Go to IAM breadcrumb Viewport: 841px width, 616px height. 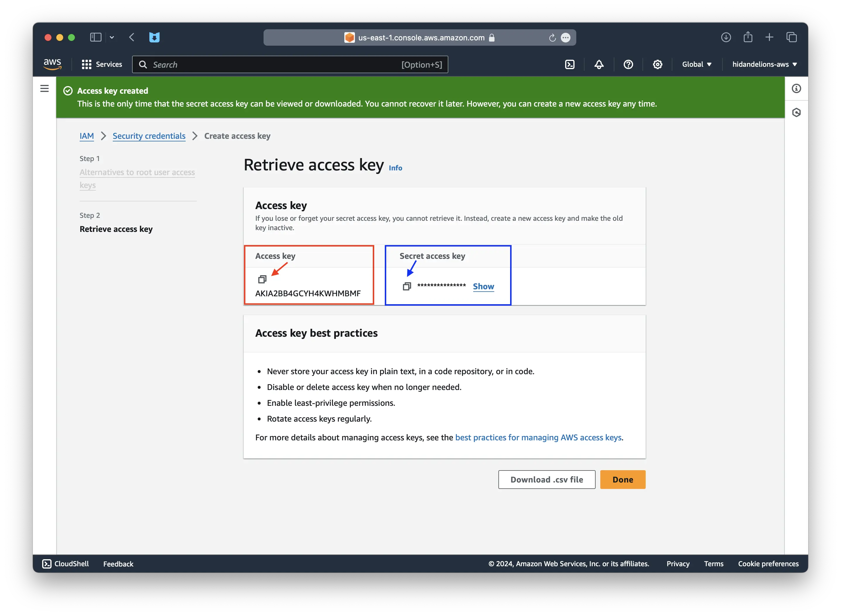coord(86,136)
